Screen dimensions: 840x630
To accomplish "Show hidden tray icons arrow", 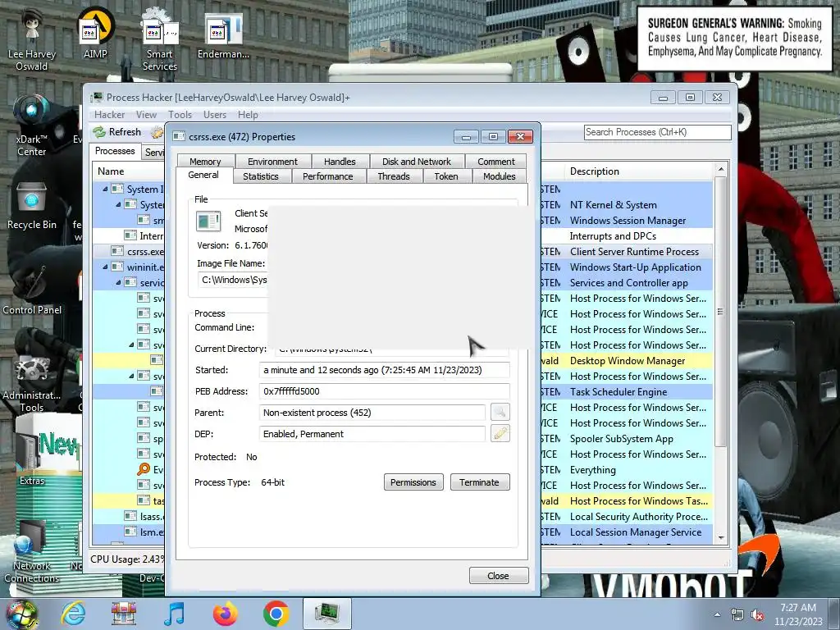I will click(x=717, y=615).
